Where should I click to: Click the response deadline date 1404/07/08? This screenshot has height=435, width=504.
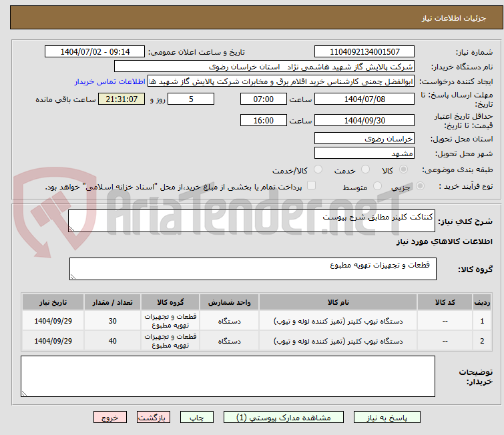point(364,99)
